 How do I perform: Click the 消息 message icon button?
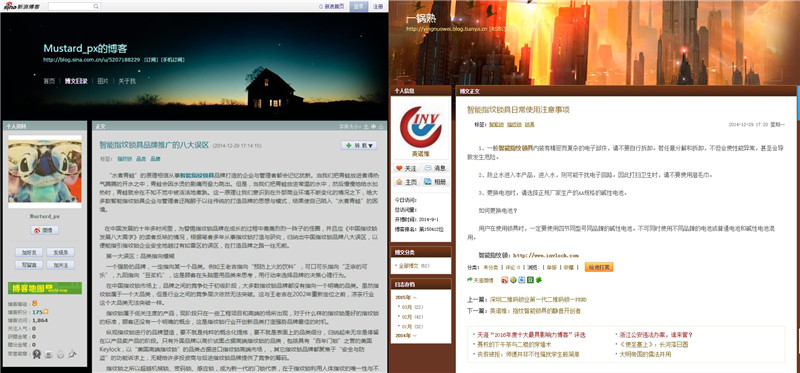coord(435,168)
